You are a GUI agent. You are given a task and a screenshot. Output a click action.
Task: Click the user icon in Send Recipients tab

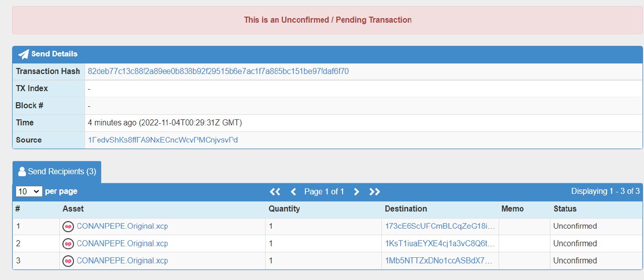[x=22, y=172]
